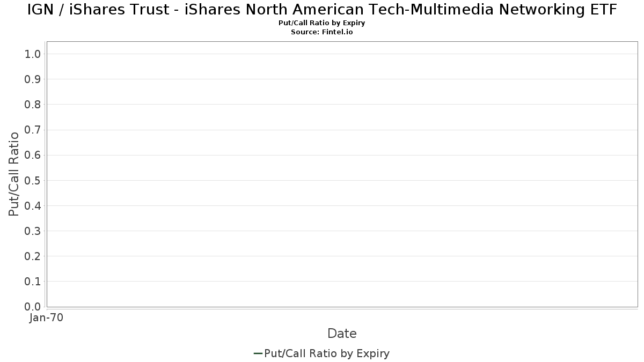The width and height of the screenshot is (644, 362).
Task: Click the Date axis title
Action: [x=342, y=334]
